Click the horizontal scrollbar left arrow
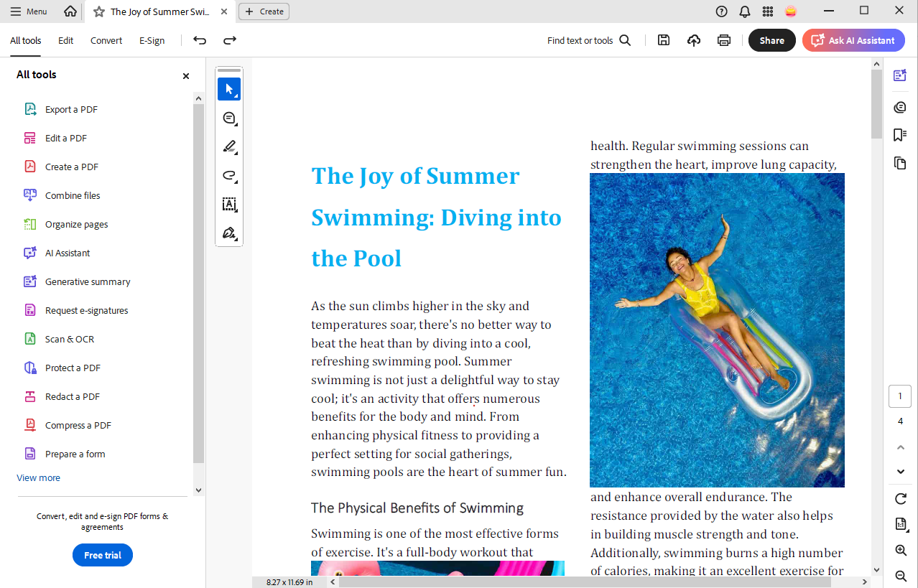Viewport: 918px width, 588px height. [x=332, y=582]
